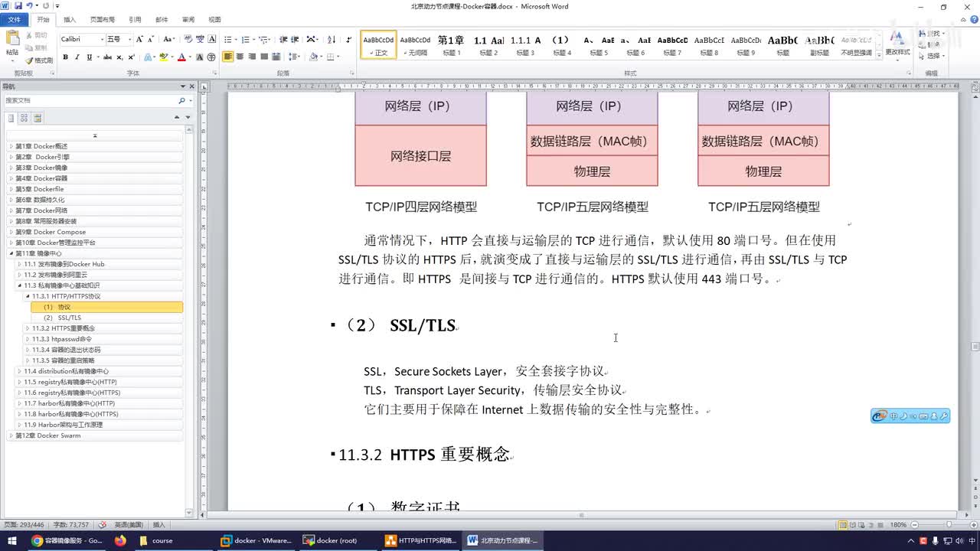Click the numbered list icon

click(x=247, y=39)
